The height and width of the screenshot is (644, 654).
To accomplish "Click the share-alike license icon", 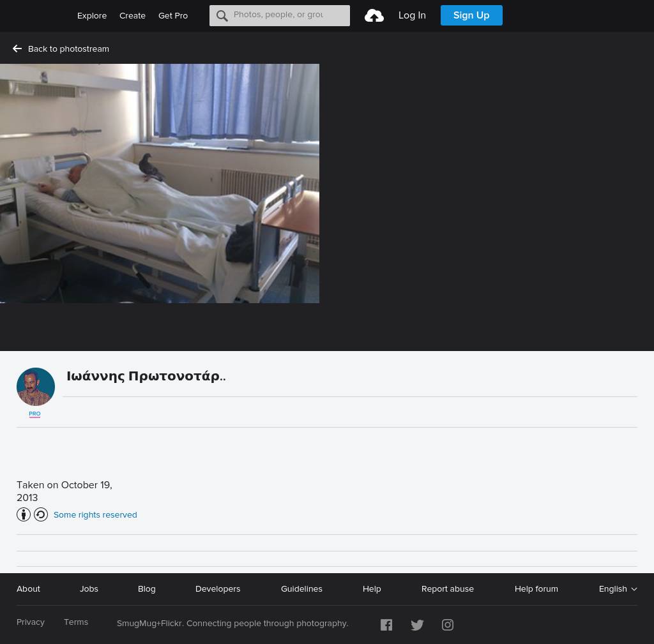I will point(41,514).
